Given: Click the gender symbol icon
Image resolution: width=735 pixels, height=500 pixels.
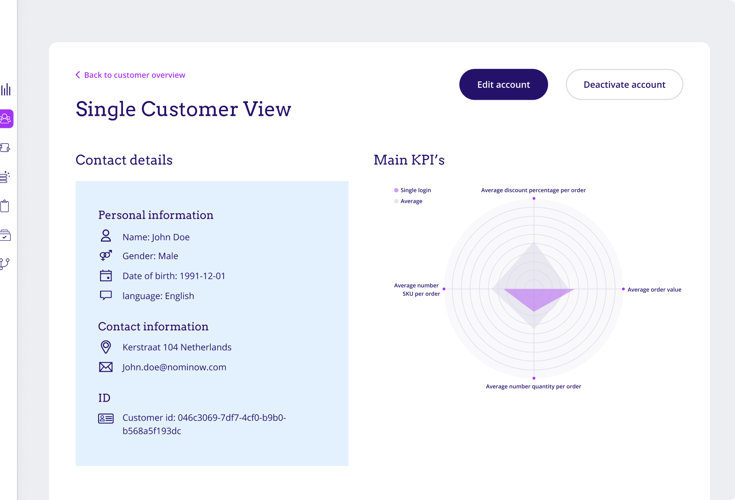Looking at the screenshot, I should coord(106,256).
